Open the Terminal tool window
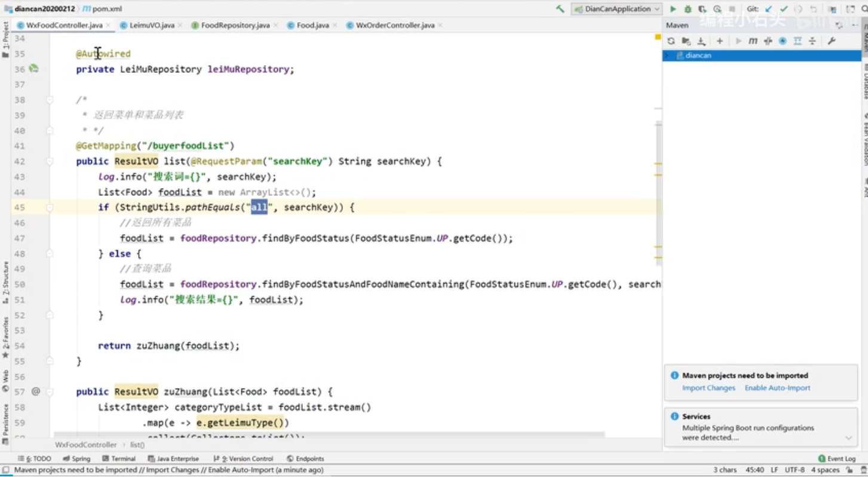 click(118, 458)
